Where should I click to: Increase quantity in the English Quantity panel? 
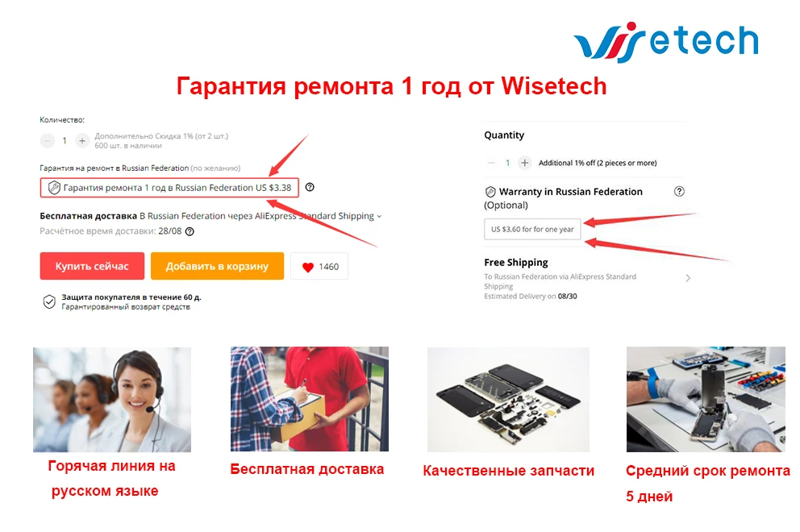point(524,163)
